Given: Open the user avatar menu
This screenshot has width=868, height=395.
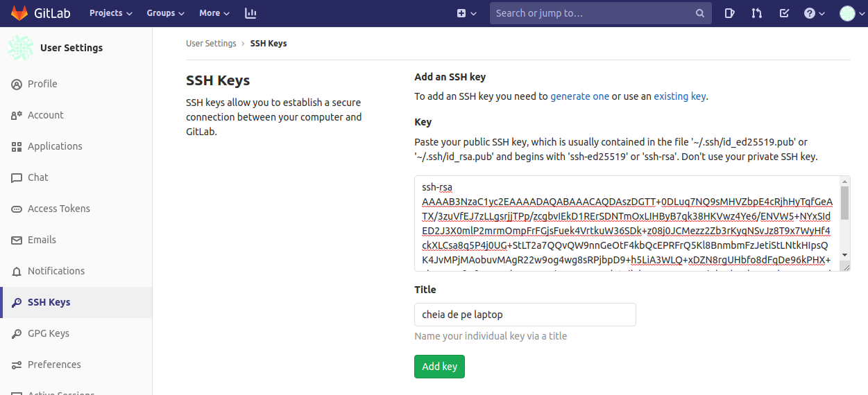Looking at the screenshot, I should coord(851,13).
